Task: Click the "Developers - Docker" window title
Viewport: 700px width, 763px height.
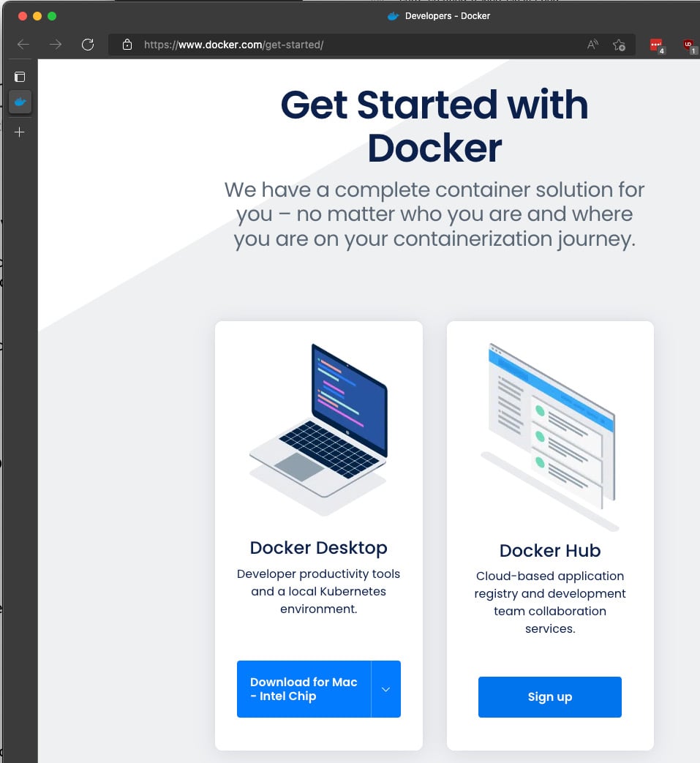Action: point(448,16)
